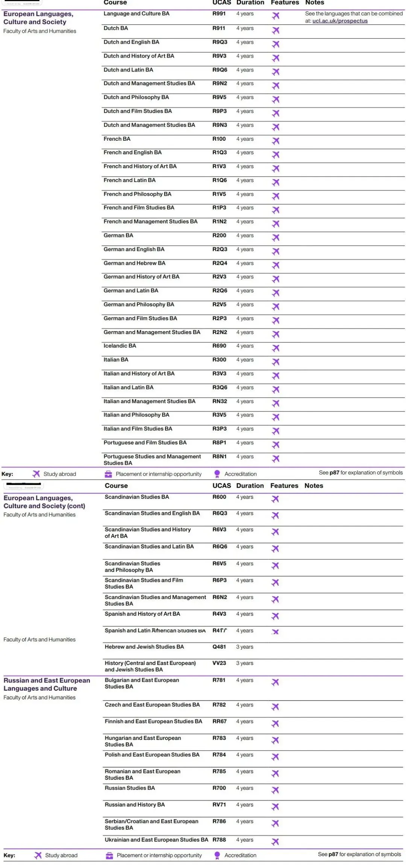
Task: Click study abroad icon for German and Hebrew BA
Action: pos(276,265)
